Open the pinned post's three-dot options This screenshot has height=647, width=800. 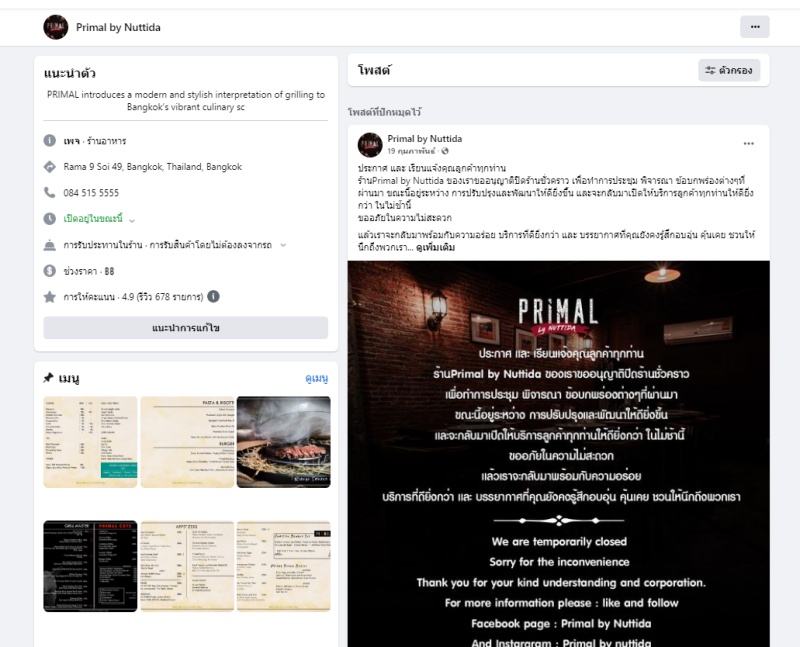click(x=748, y=144)
